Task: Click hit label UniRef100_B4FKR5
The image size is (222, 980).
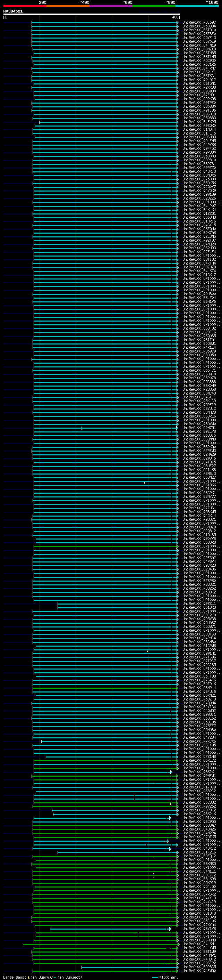Action: pyautogui.click(x=199, y=122)
